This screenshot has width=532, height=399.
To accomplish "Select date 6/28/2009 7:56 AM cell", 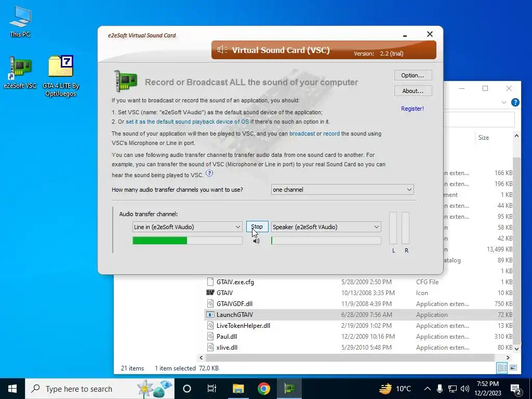I will [x=367, y=314].
